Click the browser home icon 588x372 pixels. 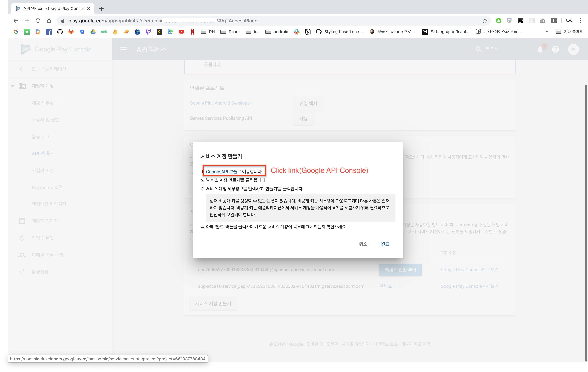click(x=49, y=21)
